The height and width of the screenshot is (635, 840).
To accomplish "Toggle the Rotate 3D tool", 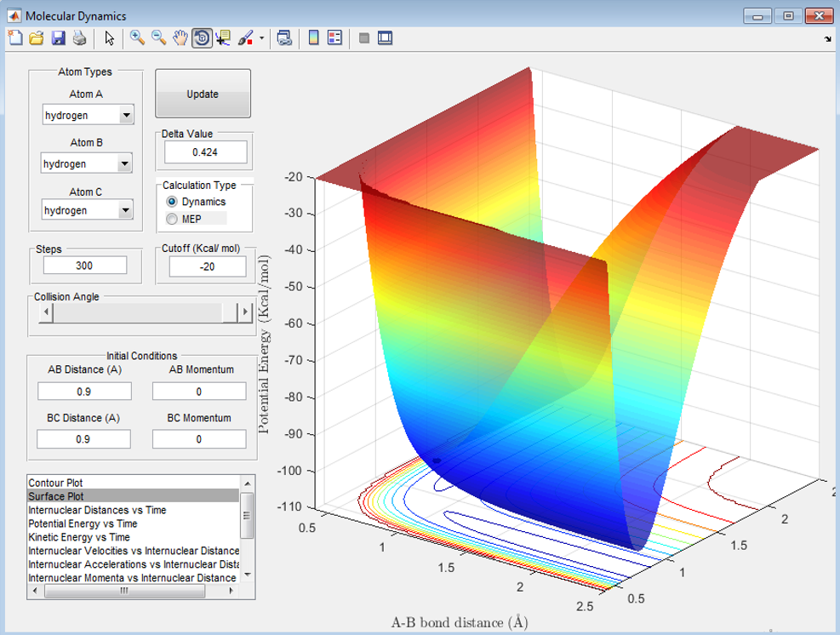I will click(x=202, y=38).
